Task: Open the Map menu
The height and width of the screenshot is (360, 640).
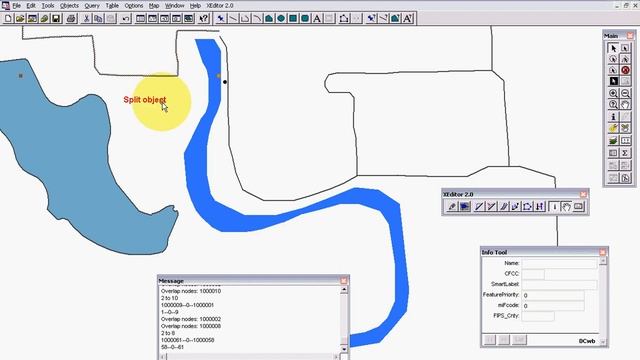Action: point(154,6)
